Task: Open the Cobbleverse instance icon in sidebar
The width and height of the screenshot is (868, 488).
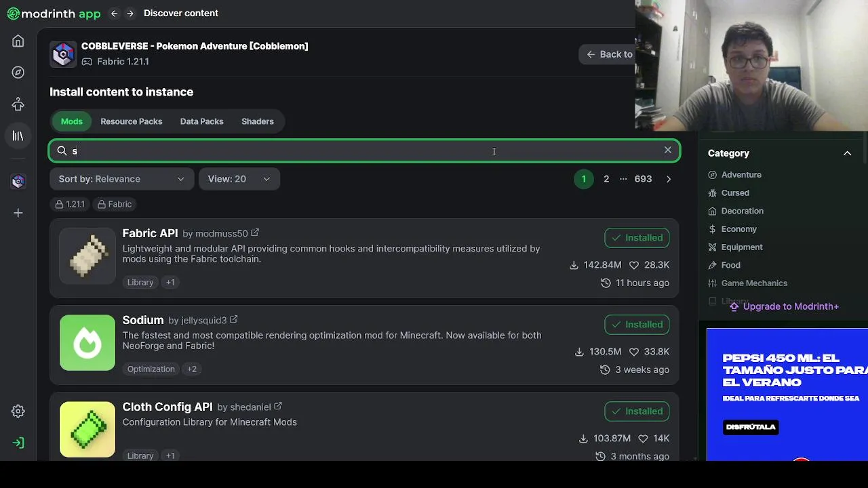Action: coord(18,181)
